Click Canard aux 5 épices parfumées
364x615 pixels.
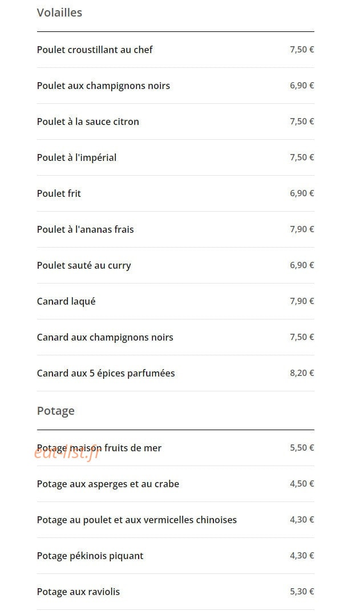point(175,373)
